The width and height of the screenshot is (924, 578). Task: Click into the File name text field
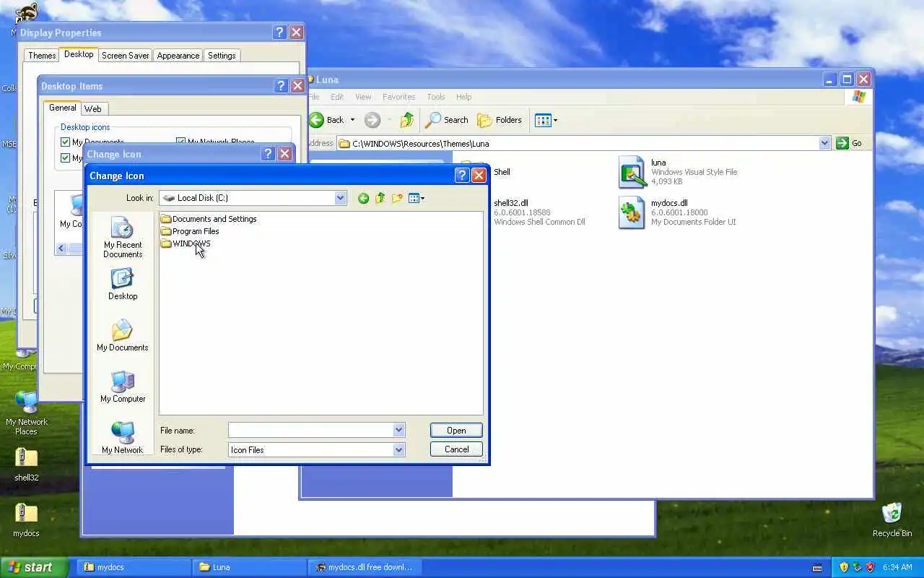(310, 430)
